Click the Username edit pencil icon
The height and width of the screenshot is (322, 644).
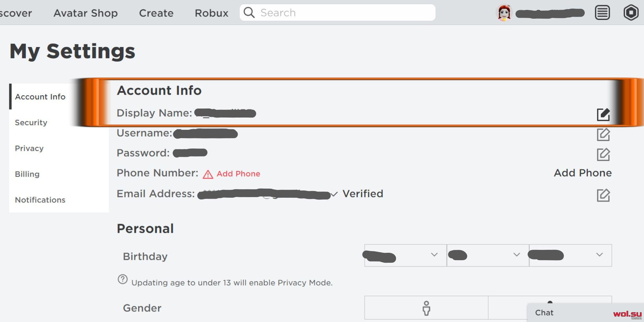pos(603,134)
